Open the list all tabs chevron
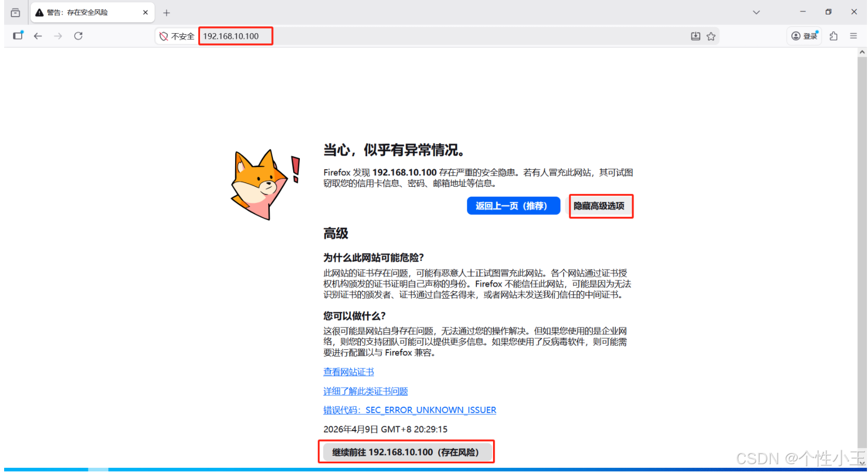The image size is (868, 474). click(x=756, y=12)
